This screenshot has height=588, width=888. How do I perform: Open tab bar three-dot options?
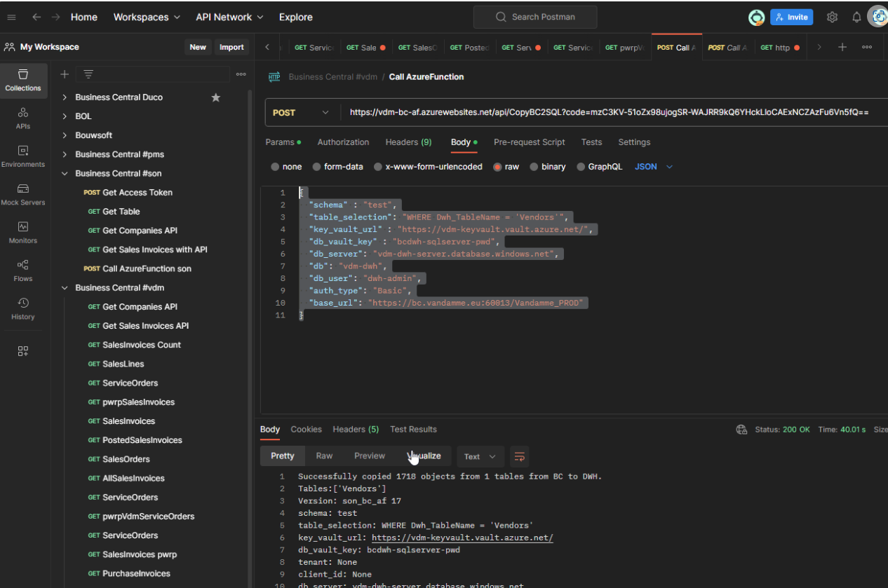[867, 47]
